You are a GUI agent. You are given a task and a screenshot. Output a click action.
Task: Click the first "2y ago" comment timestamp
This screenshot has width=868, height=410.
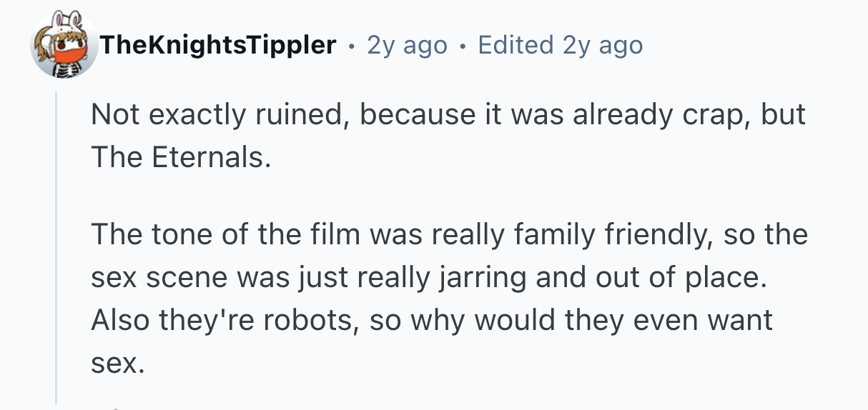(407, 46)
